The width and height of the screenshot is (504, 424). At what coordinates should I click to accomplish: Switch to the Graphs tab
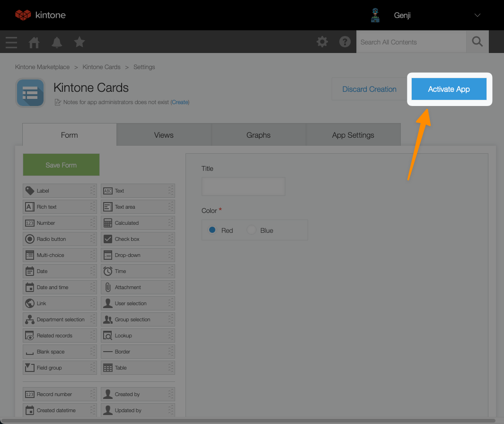258,135
